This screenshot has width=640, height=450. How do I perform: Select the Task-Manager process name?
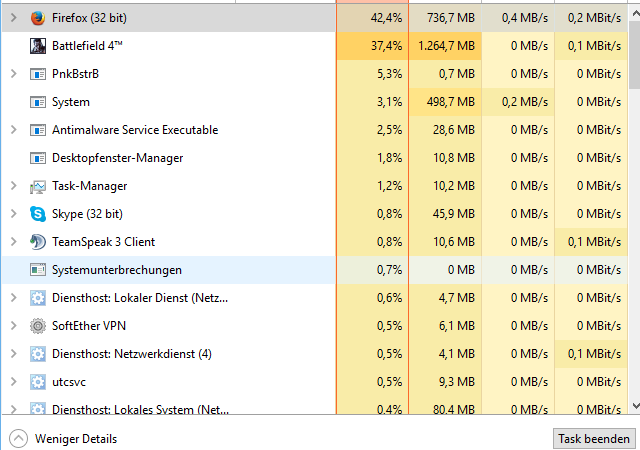tap(90, 186)
